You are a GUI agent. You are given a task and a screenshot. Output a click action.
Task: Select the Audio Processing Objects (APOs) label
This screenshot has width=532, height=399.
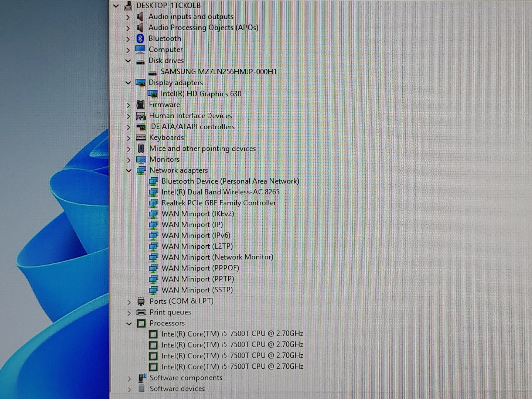pyautogui.click(x=204, y=28)
